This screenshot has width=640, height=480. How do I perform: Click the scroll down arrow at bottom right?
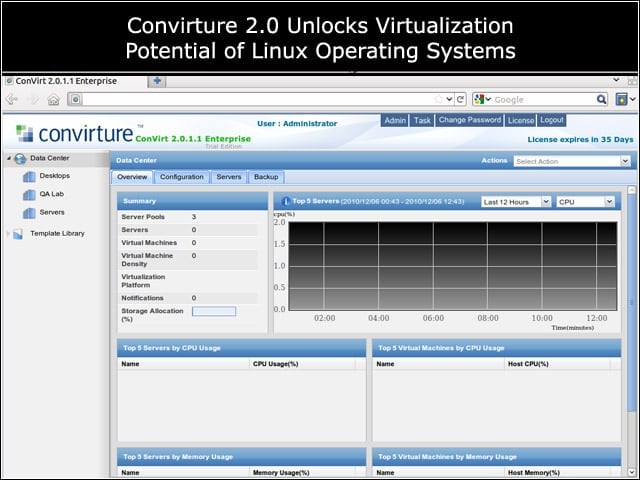(x=632, y=472)
